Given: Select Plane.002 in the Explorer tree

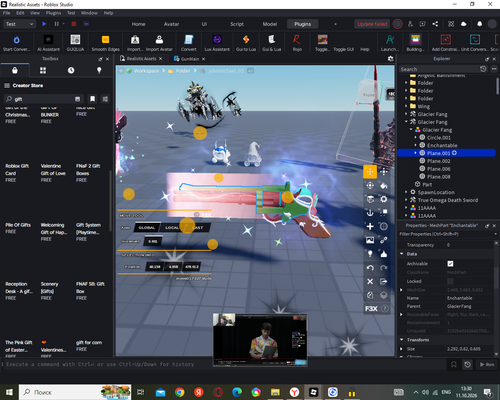Looking at the screenshot, I should click(439, 161).
